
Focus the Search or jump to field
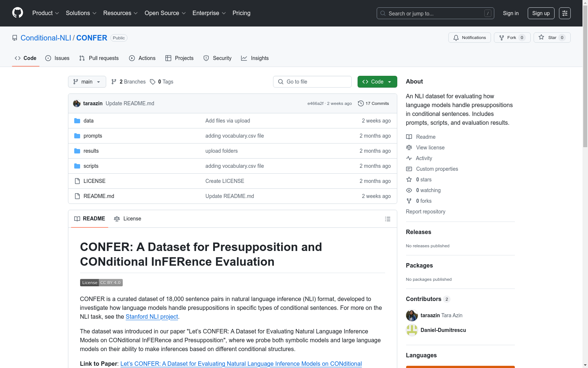435,13
